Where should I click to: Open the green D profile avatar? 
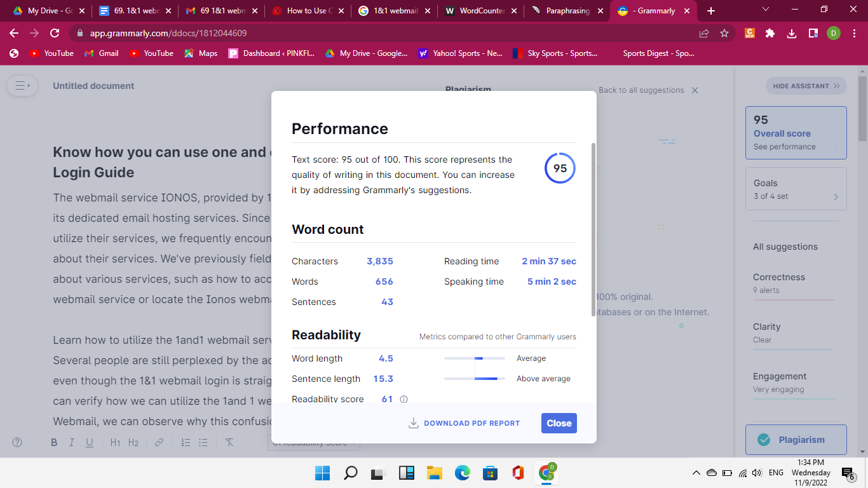(x=834, y=33)
